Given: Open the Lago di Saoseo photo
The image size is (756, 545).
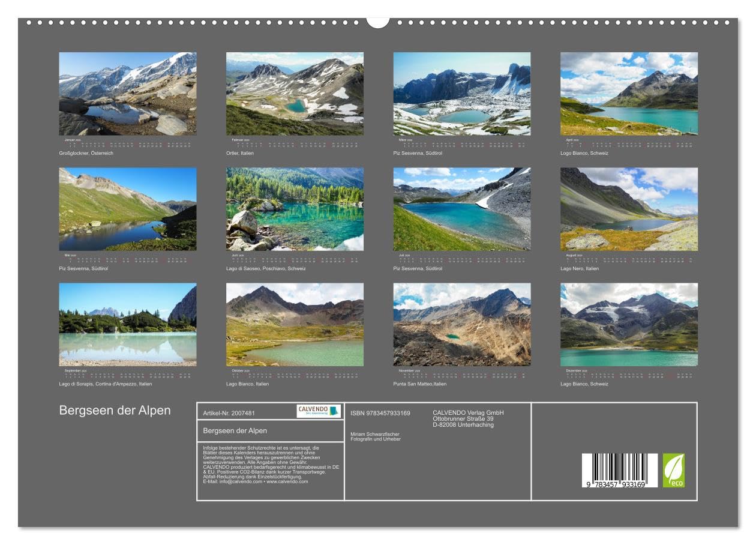Looking at the screenshot, I should pos(295,209).
